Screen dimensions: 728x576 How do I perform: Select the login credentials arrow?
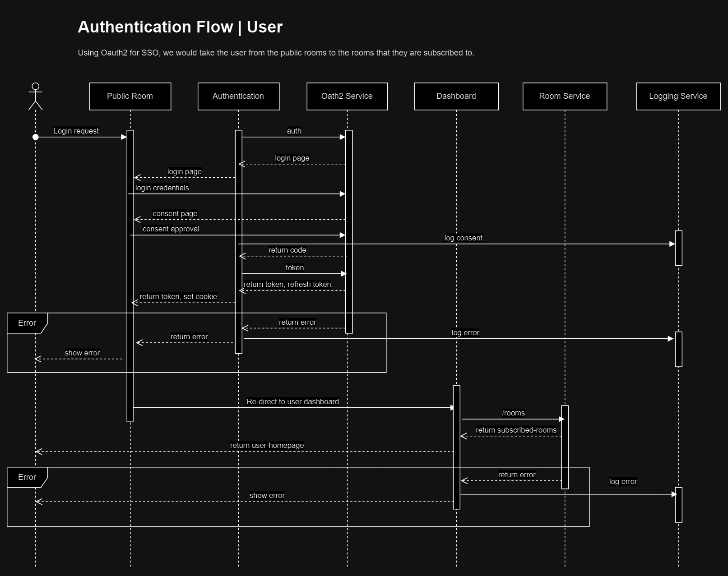pyautogui.click(x=162, y=188)
